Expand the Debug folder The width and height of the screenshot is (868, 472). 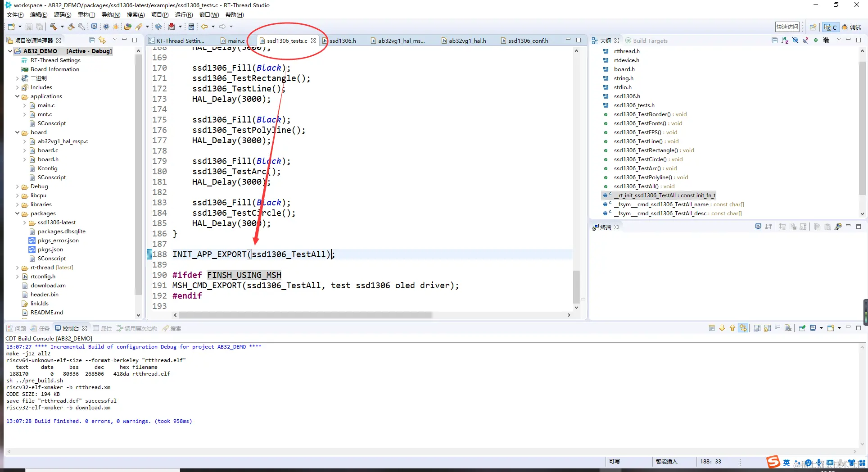tap(17, 186)
